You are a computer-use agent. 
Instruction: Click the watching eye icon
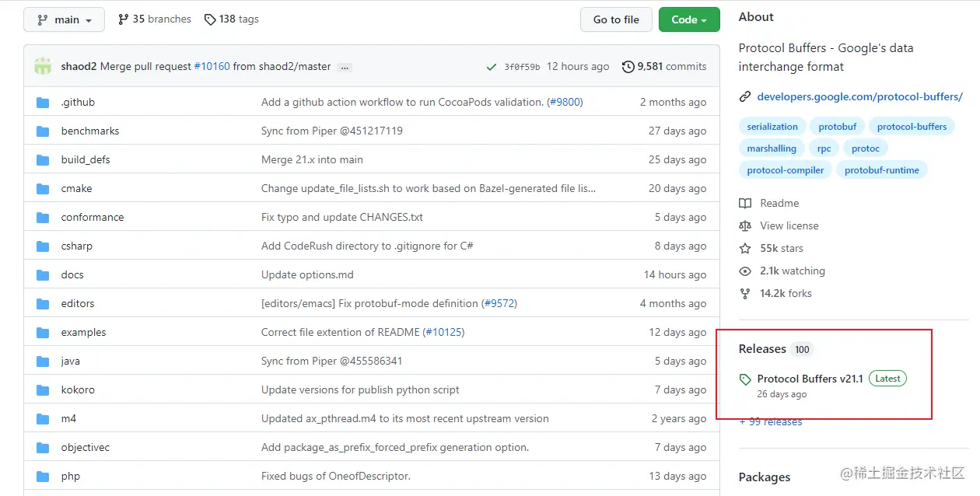tap(746, 271)
